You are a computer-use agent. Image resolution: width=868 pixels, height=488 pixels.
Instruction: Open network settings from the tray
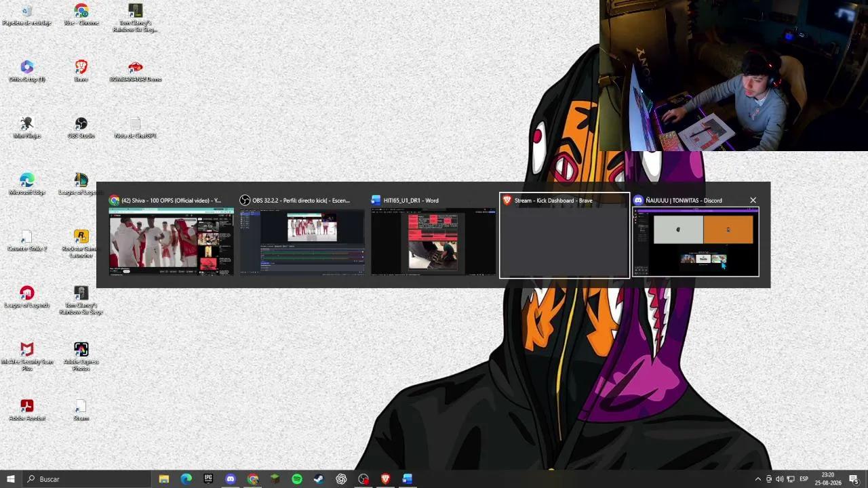791,479
